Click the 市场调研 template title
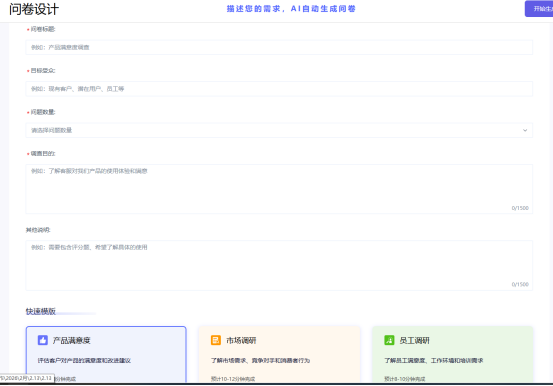The height and width of the screenshot is (386, 553). [241, 340]
